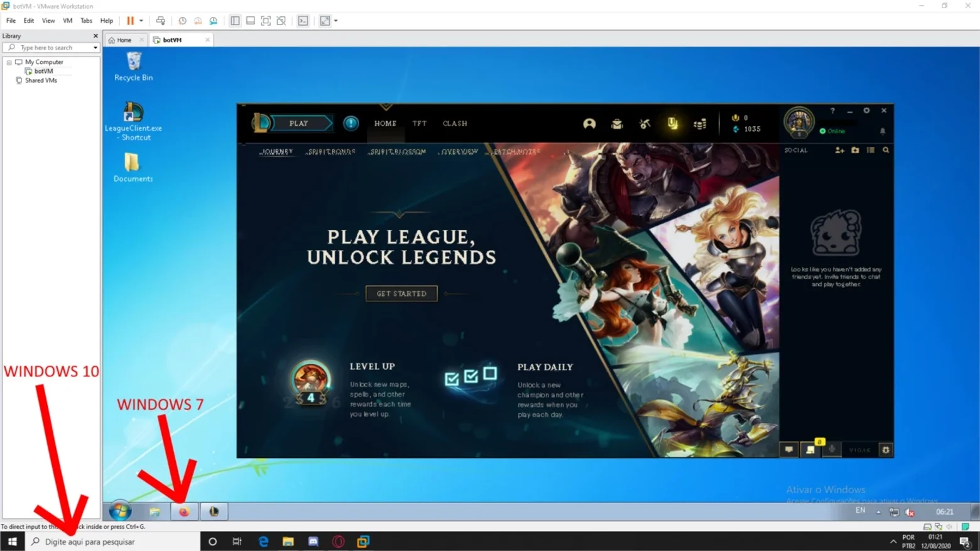
Task: Add a friend in Social panel
Action: tap(839, 150)
